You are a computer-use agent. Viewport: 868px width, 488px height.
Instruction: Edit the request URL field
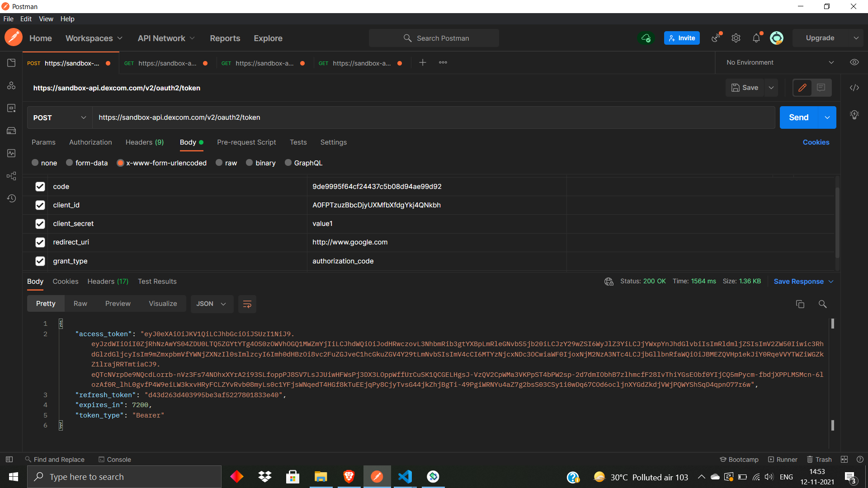click(x=434, y=117)
